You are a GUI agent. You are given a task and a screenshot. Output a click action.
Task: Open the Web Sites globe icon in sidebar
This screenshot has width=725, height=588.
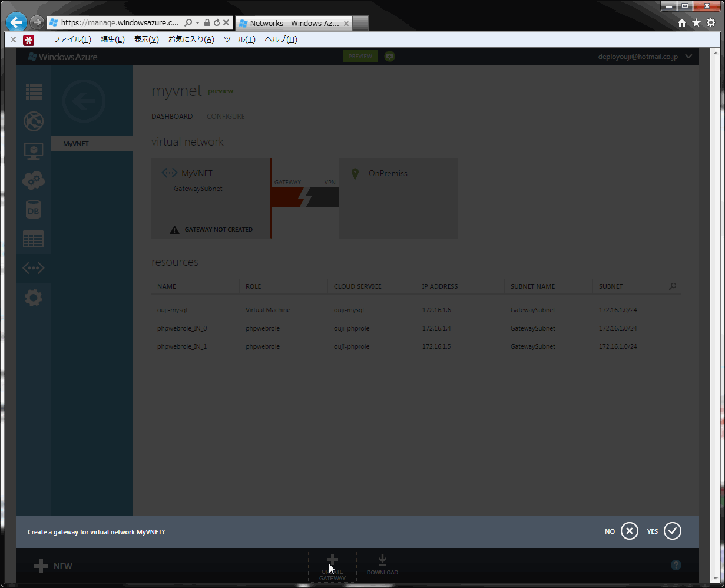point(34,121)
